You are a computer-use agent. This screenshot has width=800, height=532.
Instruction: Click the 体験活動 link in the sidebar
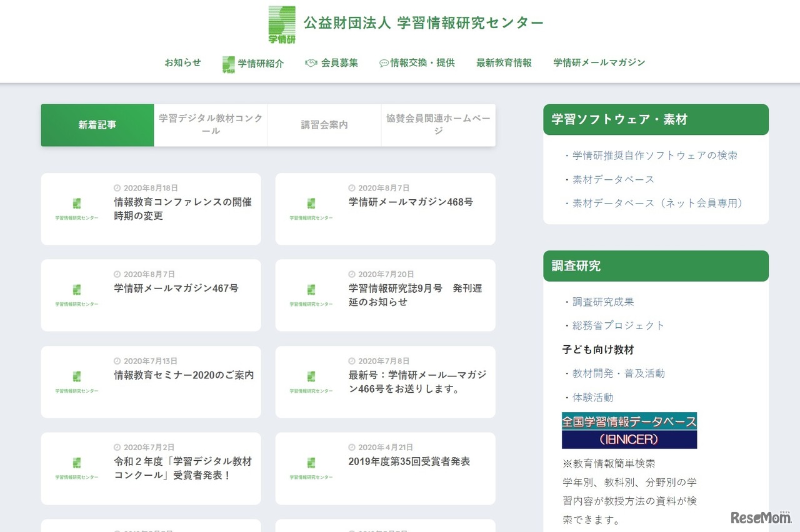[x=592, y=397]
